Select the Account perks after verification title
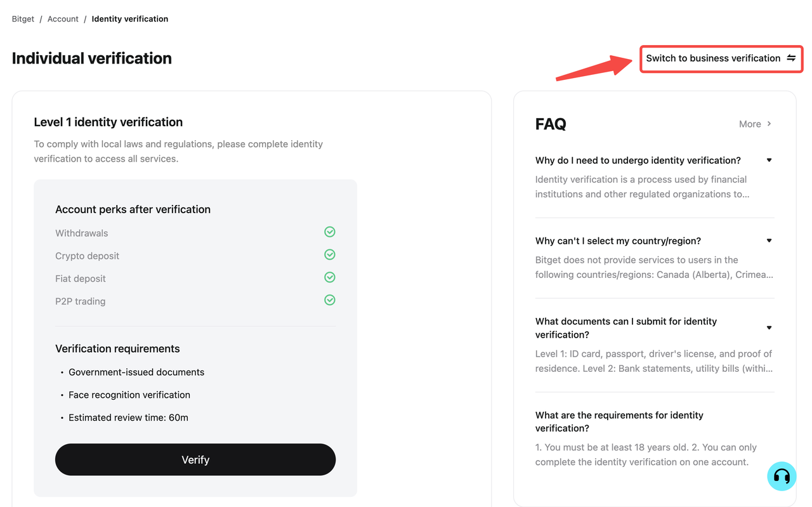Image resolution: width=812 pixels, height=507 pixels. (133, 209)
